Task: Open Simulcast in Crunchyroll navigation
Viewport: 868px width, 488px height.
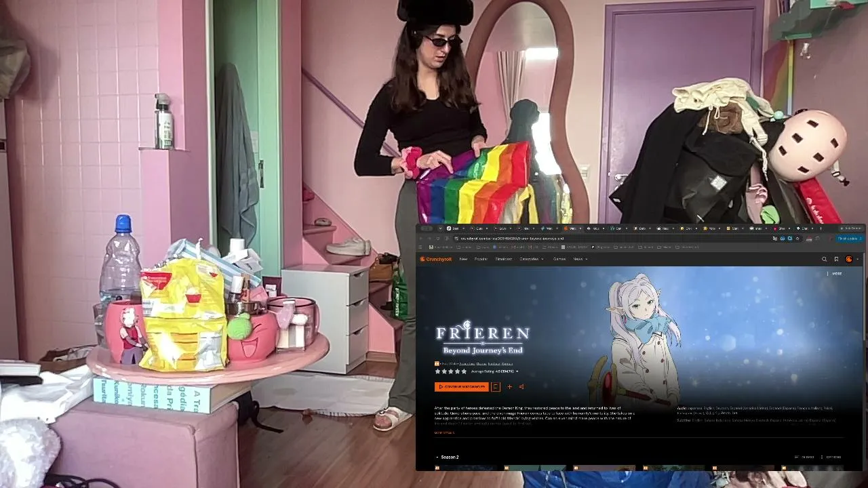Action: [x=504, y=259]
